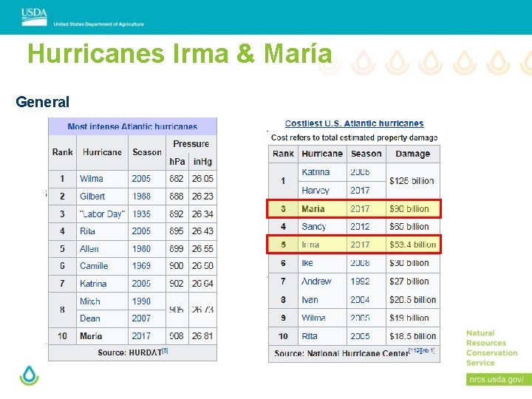Click the Sandy hurricane link
The height and width of the screenshot is (399, 532).
314,226
